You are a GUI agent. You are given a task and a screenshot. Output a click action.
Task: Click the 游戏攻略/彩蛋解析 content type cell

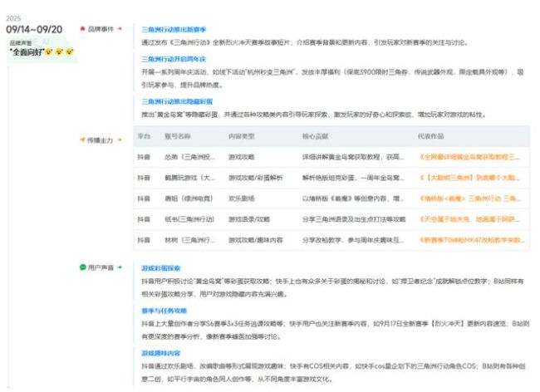(256, 178)
